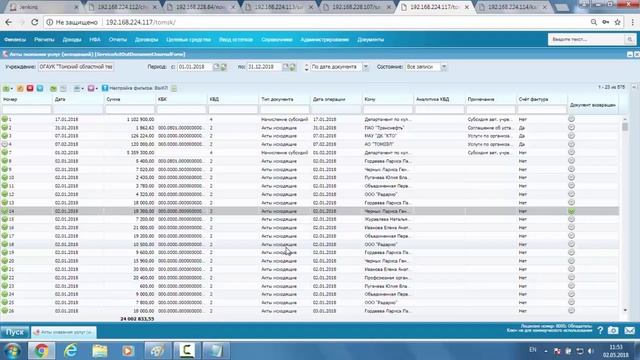Click the 'Введите текст...' search field
The height and width of the screenshot is (360, 640).
[x=586, y=40]
